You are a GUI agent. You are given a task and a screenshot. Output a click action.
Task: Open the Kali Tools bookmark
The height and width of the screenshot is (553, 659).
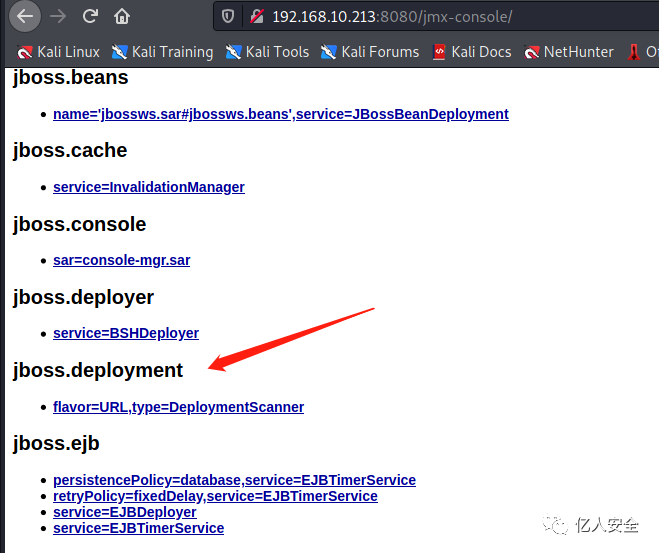point(267,52)
